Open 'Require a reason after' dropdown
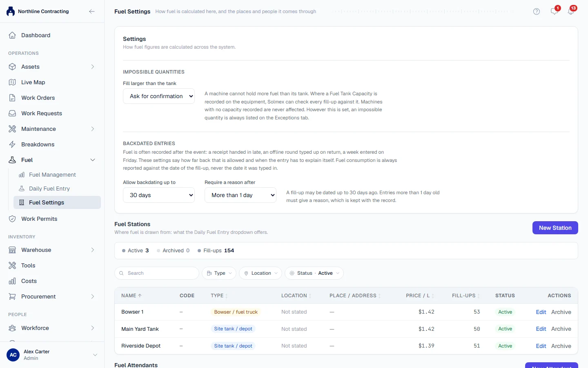Viewport: 588px width, 368px height. pyautogui.click(x=241, y=195)
